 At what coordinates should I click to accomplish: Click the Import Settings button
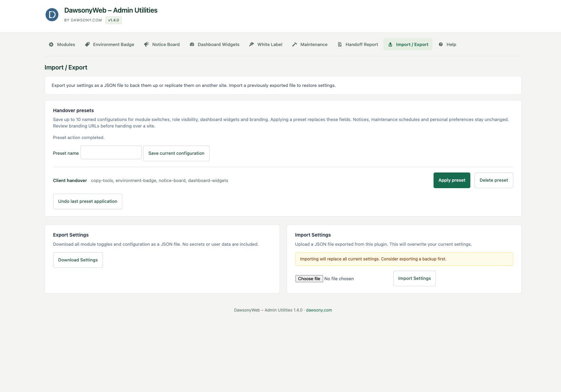tap(414, 278)
